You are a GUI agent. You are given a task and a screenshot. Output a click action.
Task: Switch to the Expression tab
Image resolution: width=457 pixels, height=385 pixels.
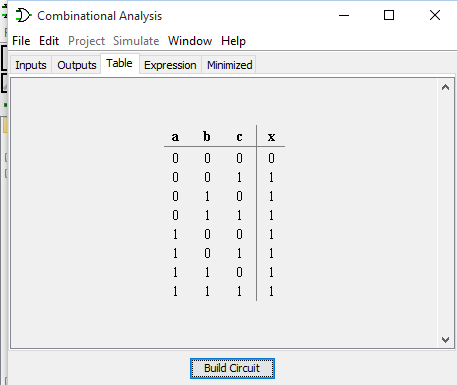pyautogui.click(x=170, y=65)
